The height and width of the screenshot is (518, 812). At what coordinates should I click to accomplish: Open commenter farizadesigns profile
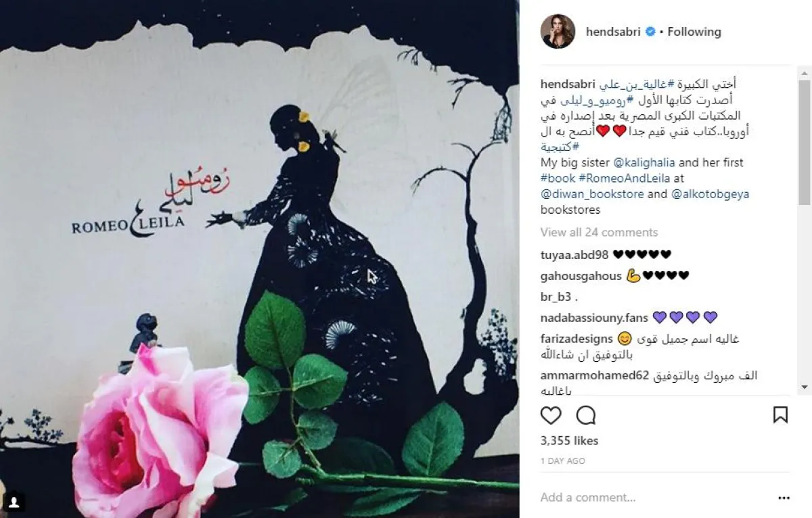click(x=577, y=338)
